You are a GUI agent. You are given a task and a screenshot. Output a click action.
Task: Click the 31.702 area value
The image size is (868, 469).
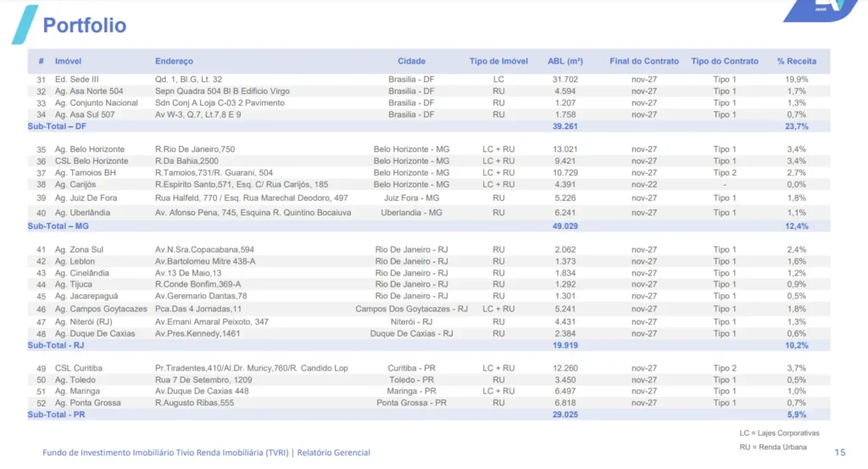tap(565, 80)
